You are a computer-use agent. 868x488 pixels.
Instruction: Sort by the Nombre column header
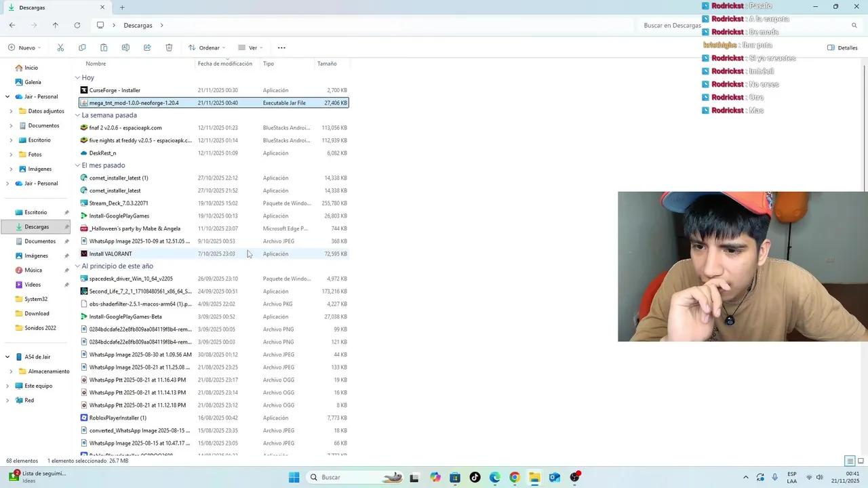point(96,64)
